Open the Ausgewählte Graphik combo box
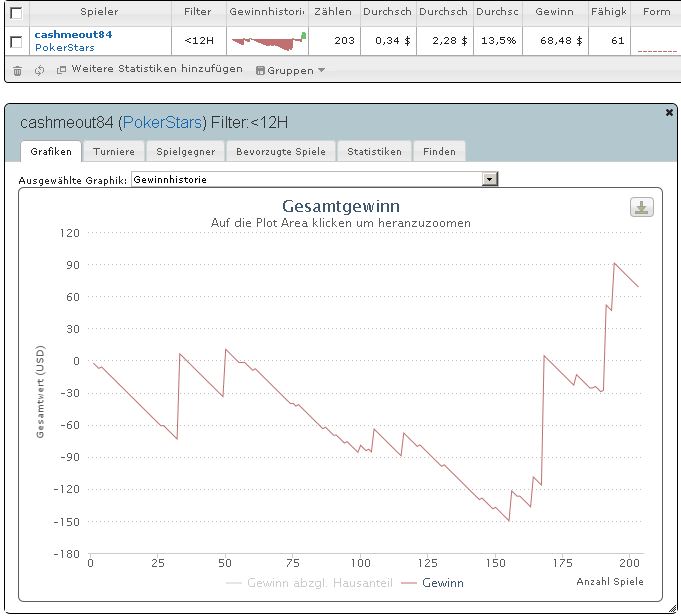The width and height of the screenshot is (681, 616). coord(314,179)
